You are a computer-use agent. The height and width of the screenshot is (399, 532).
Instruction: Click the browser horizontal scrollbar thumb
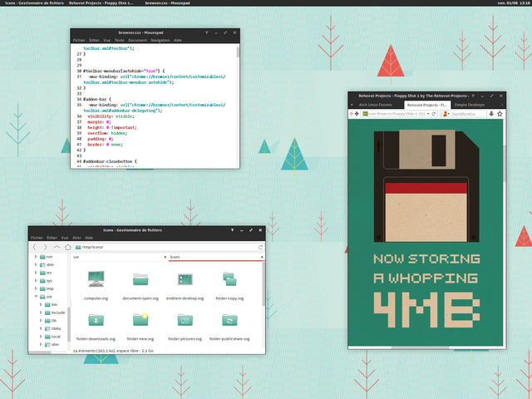point(420,347)
